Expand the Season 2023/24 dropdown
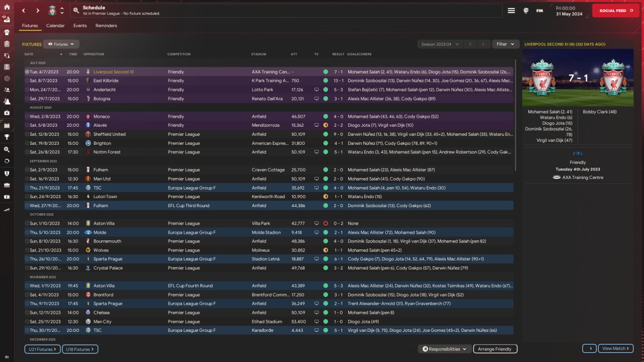Viewport: 644px width, 362px height. (440, 44)
